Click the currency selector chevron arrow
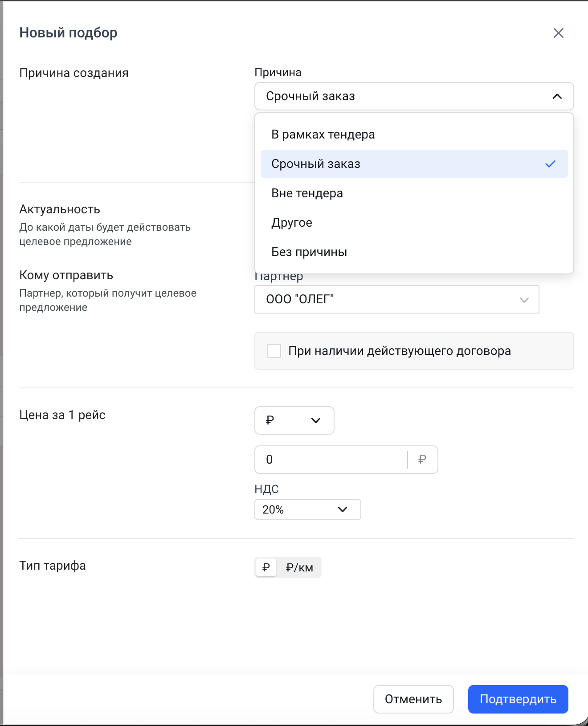The height and width of the screenshot is (726, 588). pos(316,420)
